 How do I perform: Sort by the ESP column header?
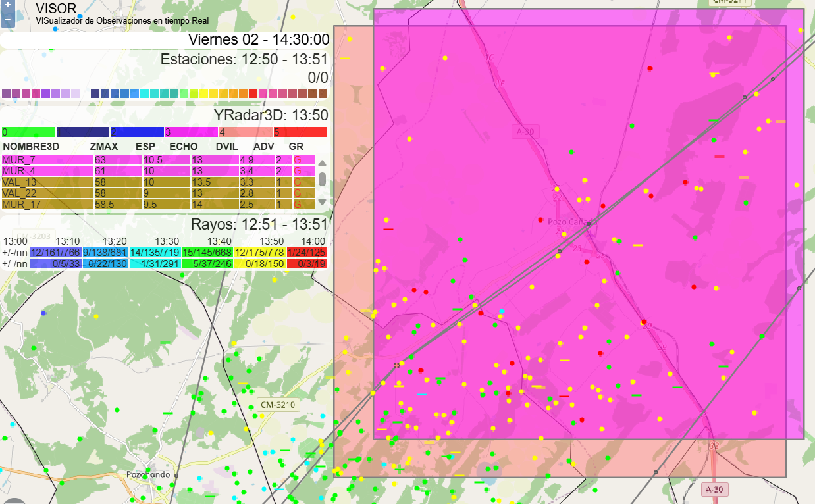click(x=145, y=146)
